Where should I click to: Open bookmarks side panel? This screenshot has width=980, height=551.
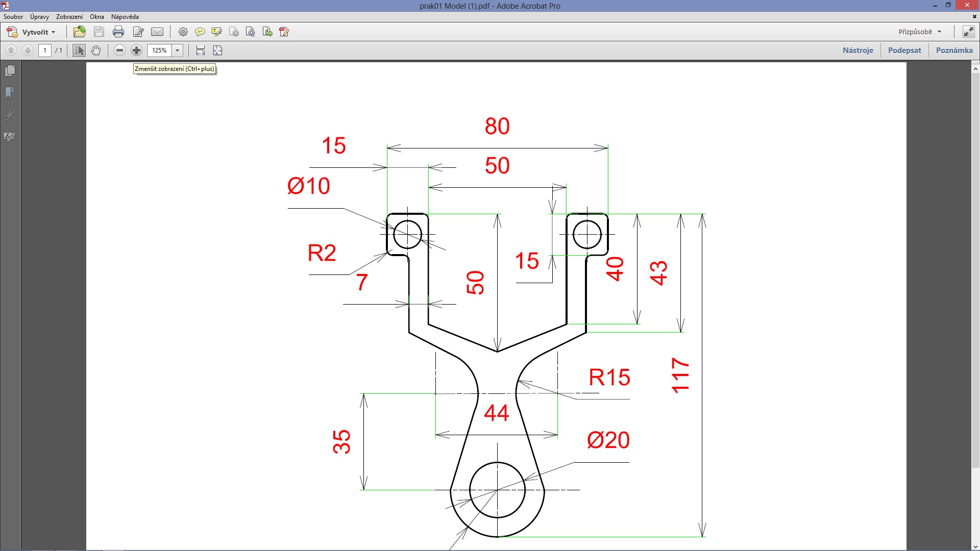pos(10,92)
